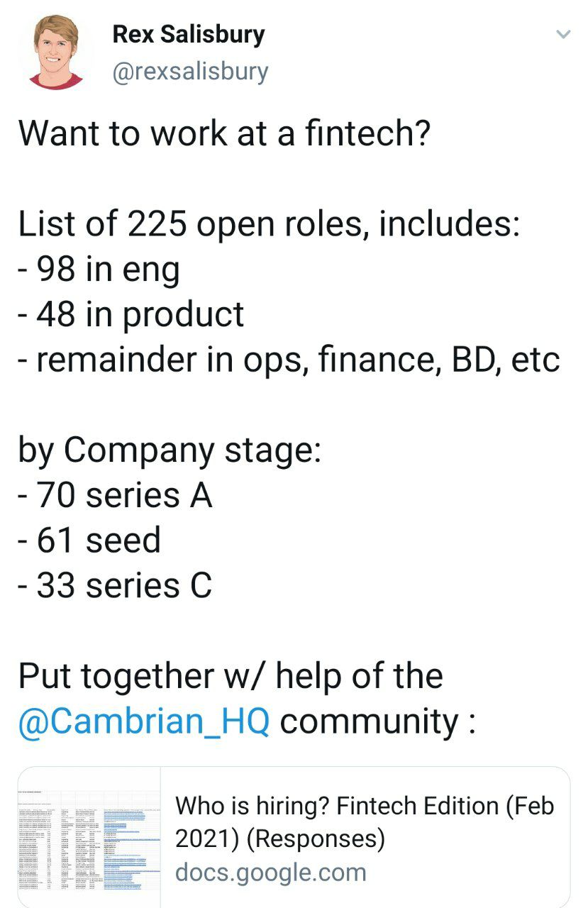The height and width of the screenshot is (908, 588).
Task: Follow the docs.google.com domain link
Action: (x=270, y=872)
